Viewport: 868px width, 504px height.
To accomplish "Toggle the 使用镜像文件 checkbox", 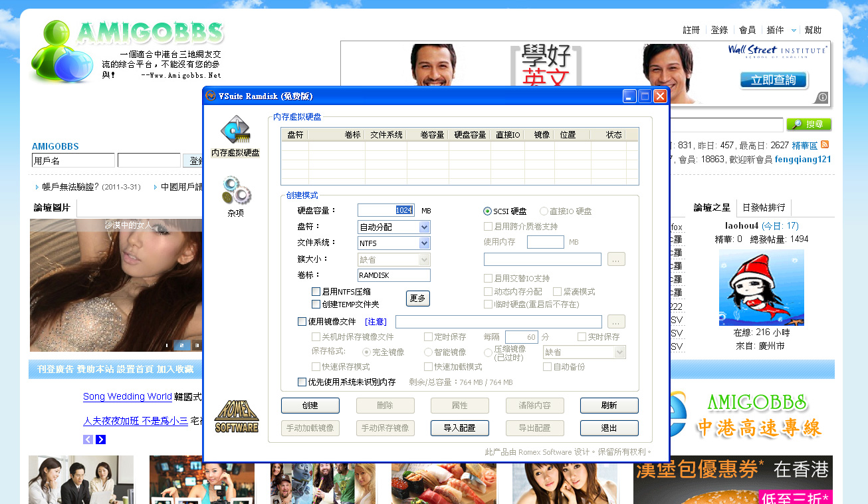I will (302, 322).
